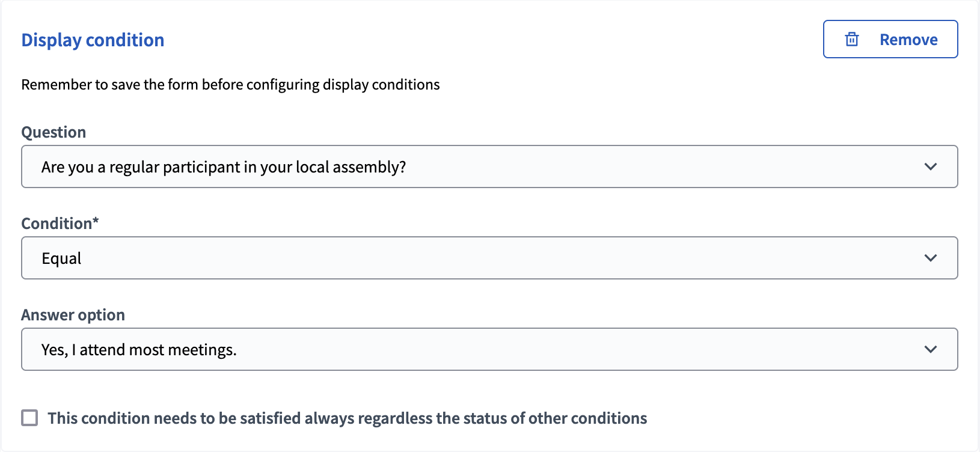Toggle the checkbox next to regardless other conditions text

(29, 417)
